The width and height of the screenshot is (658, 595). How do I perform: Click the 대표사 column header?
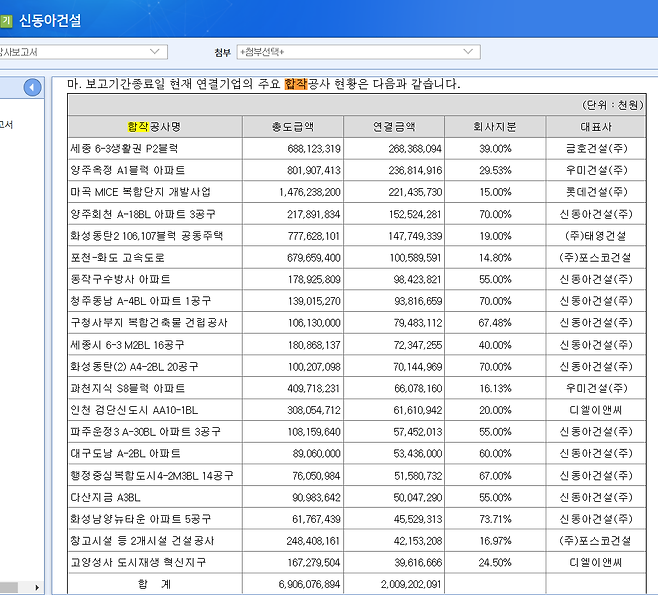pos(596,127)
